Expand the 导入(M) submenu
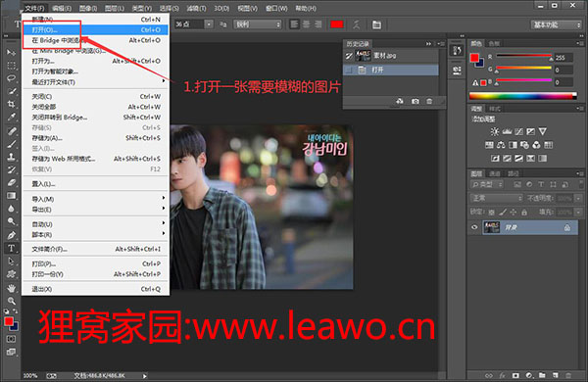The width and height of the screenshot is (588, 382). [x=96, y=199]
